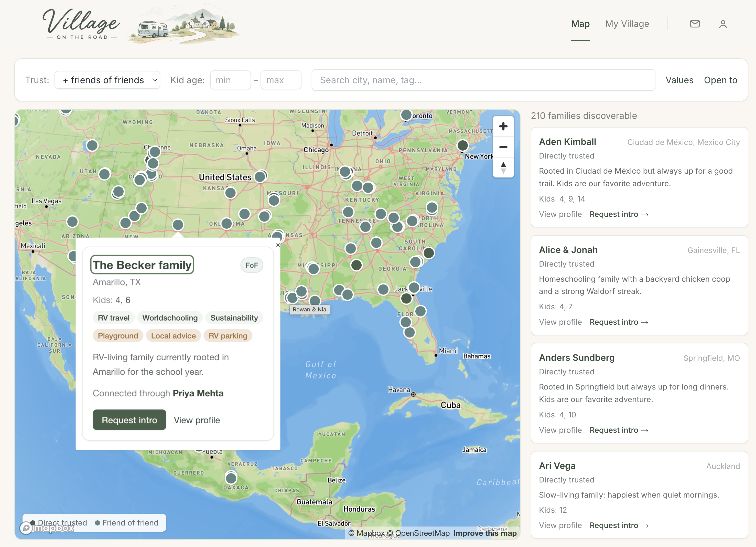Click the Aden Kimball card name
The height and width of the screenshot is (547, 756).
[567, 142]
